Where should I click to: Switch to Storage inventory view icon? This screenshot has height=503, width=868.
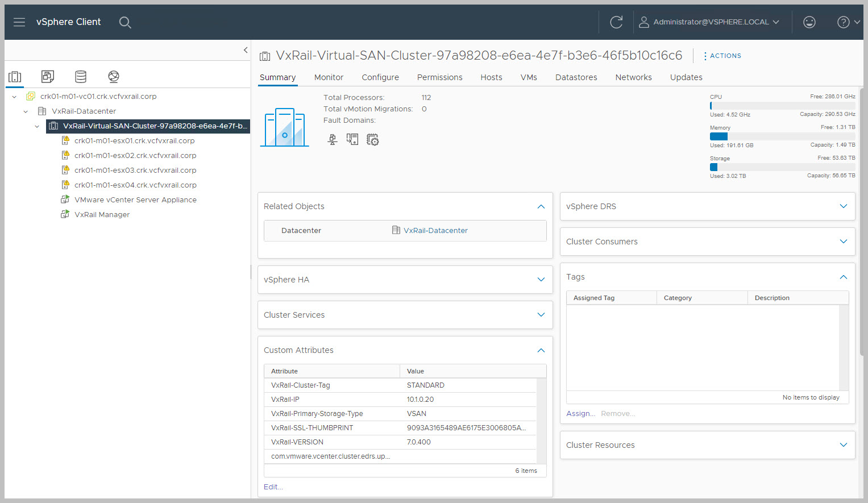[81, 76]
